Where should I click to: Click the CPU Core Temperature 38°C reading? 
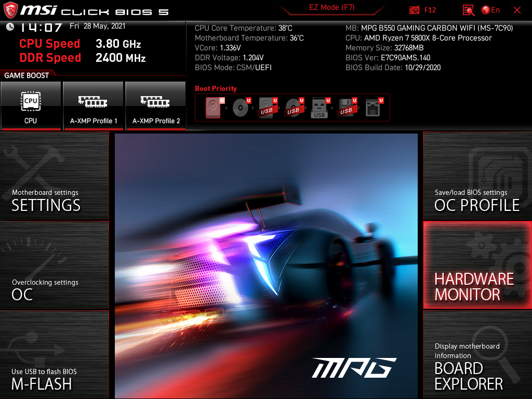click(244, 28)
